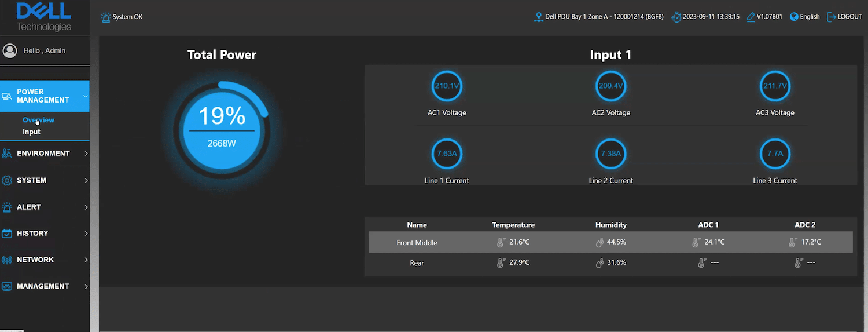Open the Input submenu item

(31, 132)
